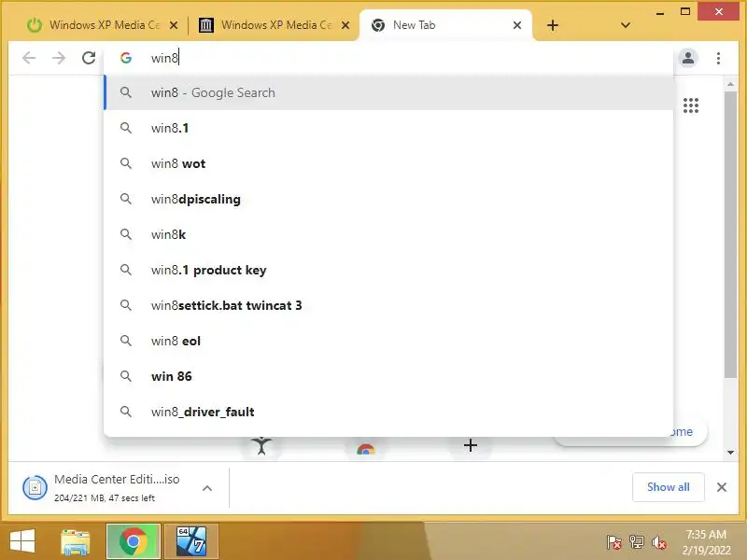Choose the 'win 86' suggestion
Image resolution: width=747 pixels, height=560 pixels.
tap(388, 376)
